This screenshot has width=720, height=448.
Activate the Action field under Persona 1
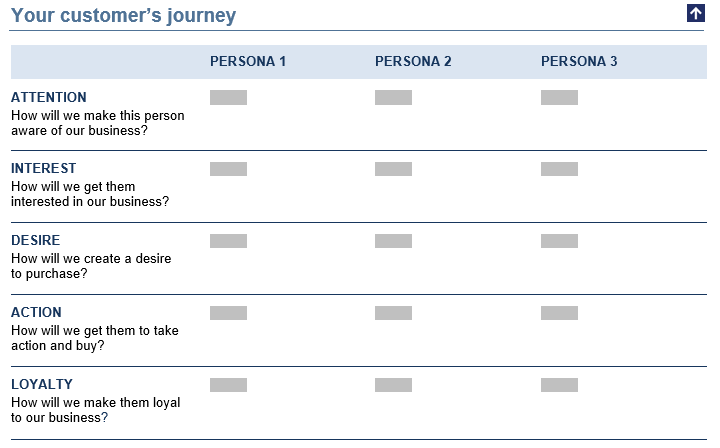tap(228, 313)
